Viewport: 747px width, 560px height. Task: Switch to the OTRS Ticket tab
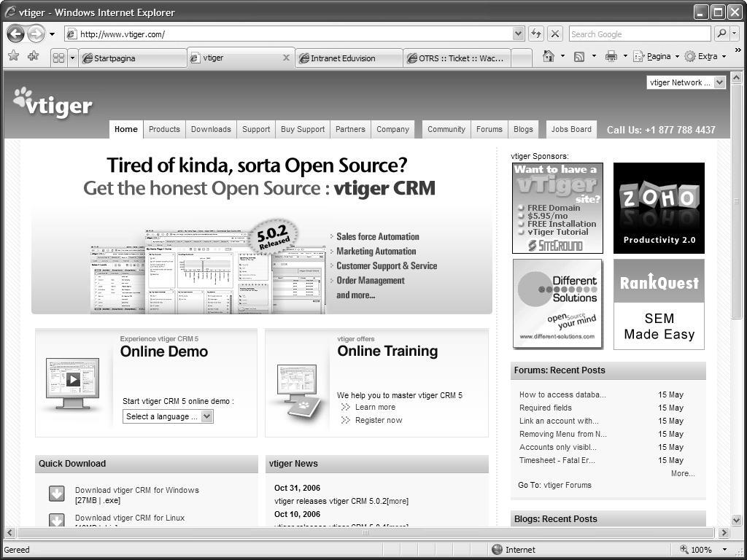click(x=457, y=58)
